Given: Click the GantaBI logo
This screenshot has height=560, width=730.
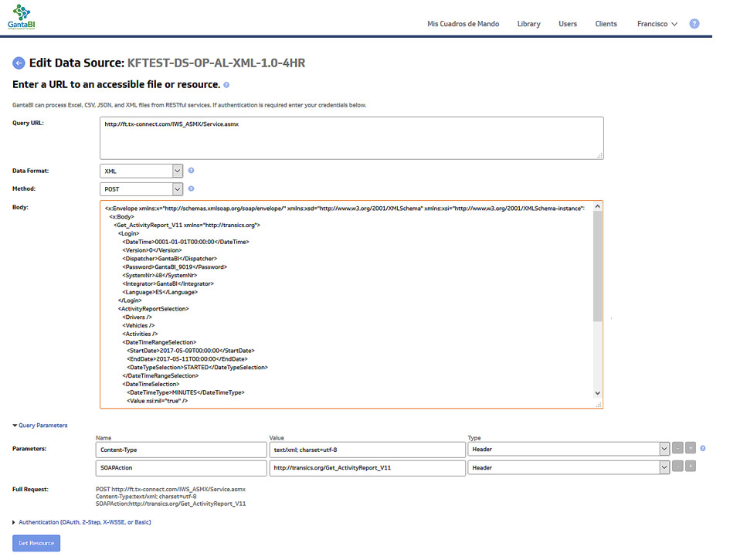Looking at the screenshot, I should click(21, 17).
